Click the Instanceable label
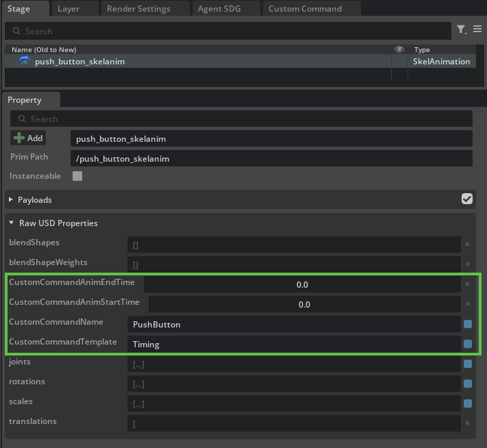This screenshot has width=487, height=448. tap(35, 176)
